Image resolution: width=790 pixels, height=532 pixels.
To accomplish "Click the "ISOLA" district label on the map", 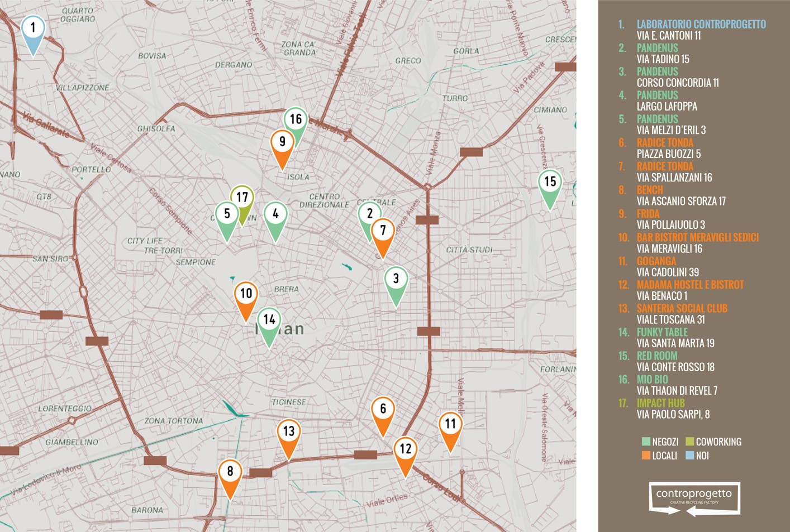I will tap(298, 177).
